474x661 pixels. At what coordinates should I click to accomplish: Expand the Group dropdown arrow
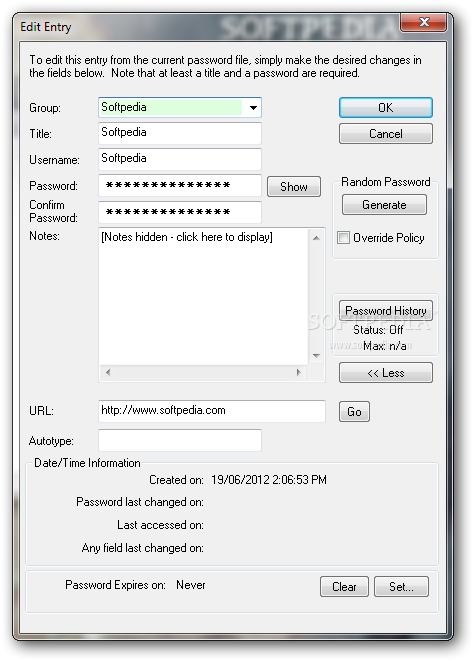point(253,107)
